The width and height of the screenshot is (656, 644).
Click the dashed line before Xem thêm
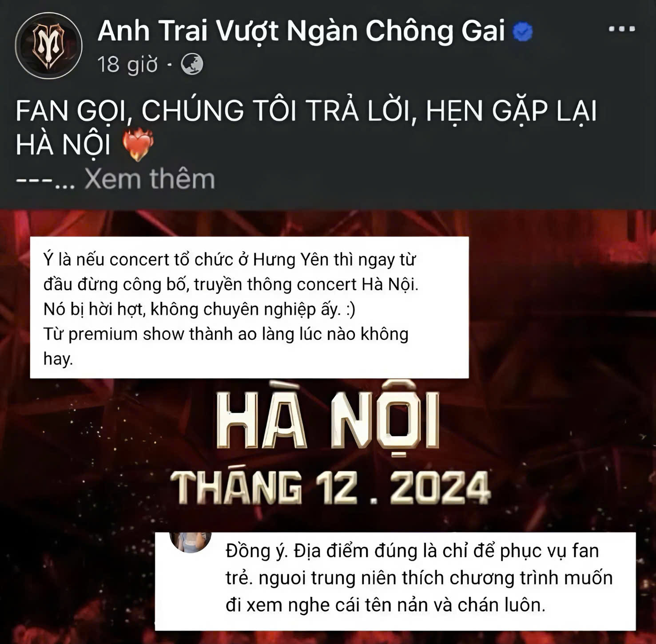click(34, 181)
